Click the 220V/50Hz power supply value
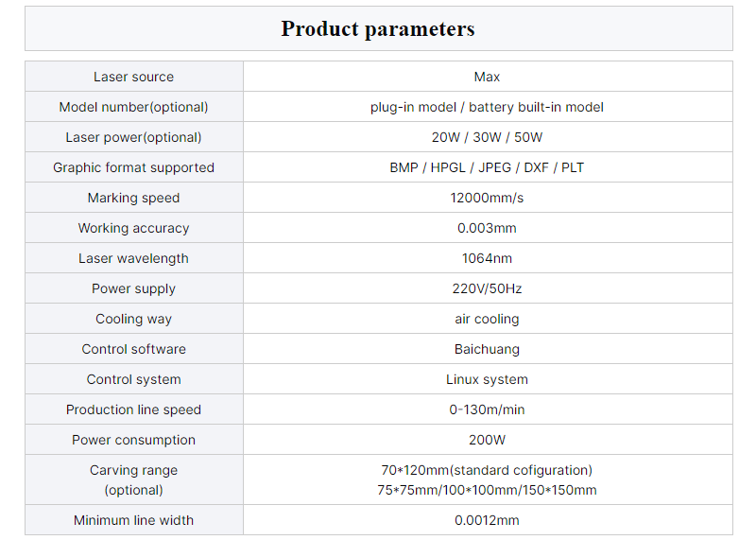Image resolution: width=756 pixels, height=540 pixels. coord(487,288)
